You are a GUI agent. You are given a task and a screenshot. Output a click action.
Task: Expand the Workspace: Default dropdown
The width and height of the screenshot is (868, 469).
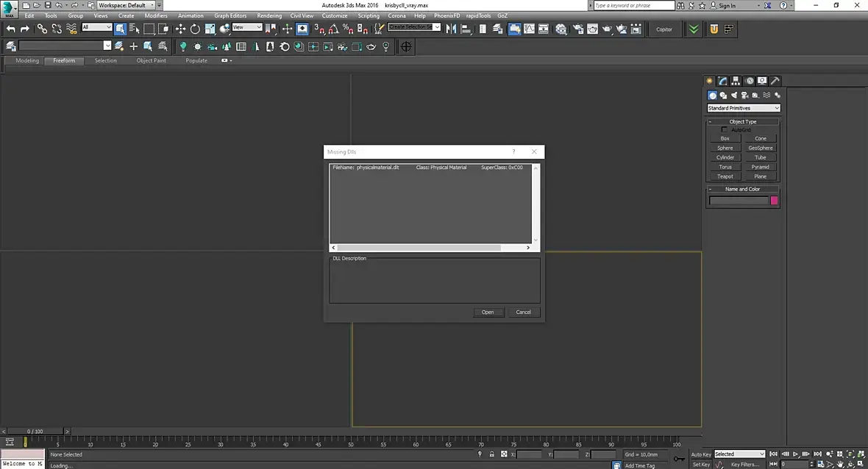[127, 5]
